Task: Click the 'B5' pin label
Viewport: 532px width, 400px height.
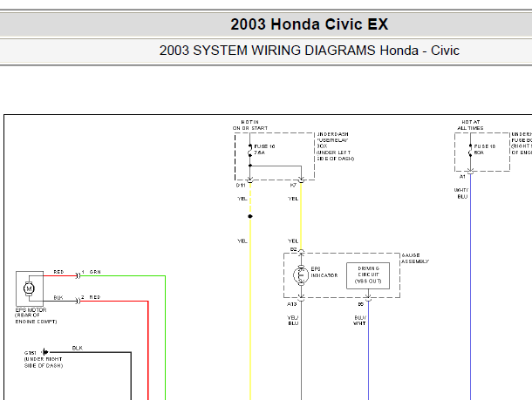Action: (361, 304)
